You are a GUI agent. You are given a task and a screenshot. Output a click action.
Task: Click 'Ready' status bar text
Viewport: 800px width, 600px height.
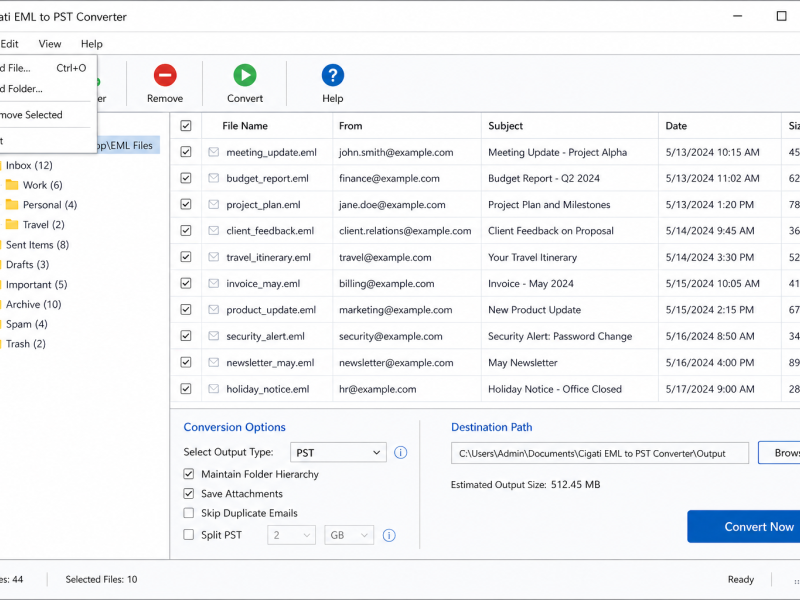coord(740,579)
